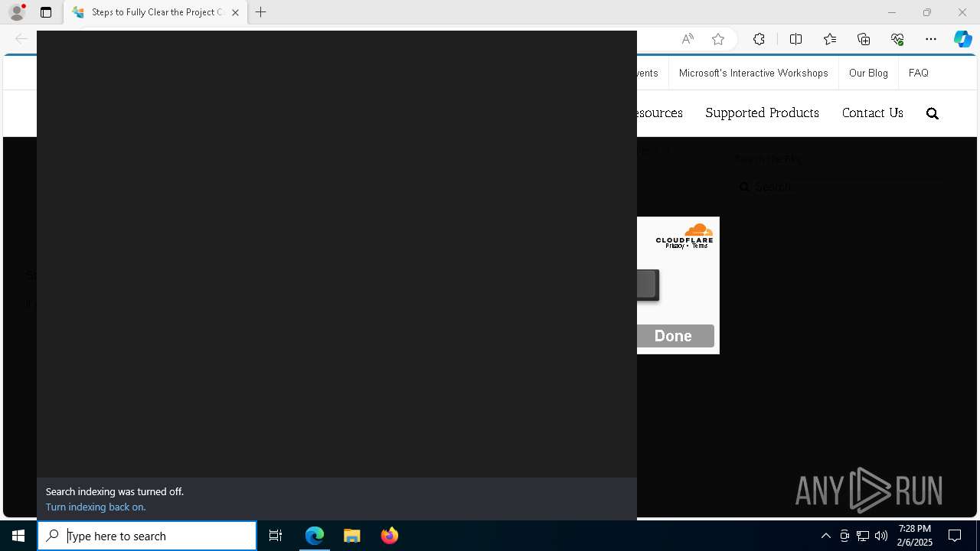Screen dimensions: 980x551
Task: Click the website search magnifier icon
Action: (x=932, y=113)
